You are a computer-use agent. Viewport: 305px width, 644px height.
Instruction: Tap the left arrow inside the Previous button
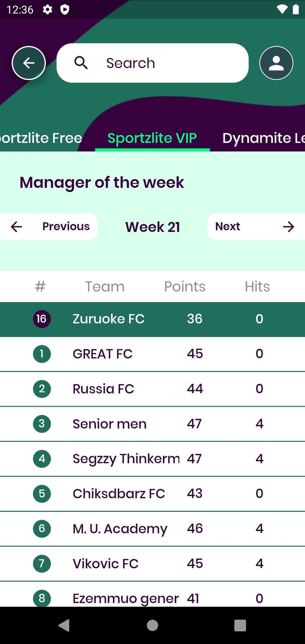17,227
